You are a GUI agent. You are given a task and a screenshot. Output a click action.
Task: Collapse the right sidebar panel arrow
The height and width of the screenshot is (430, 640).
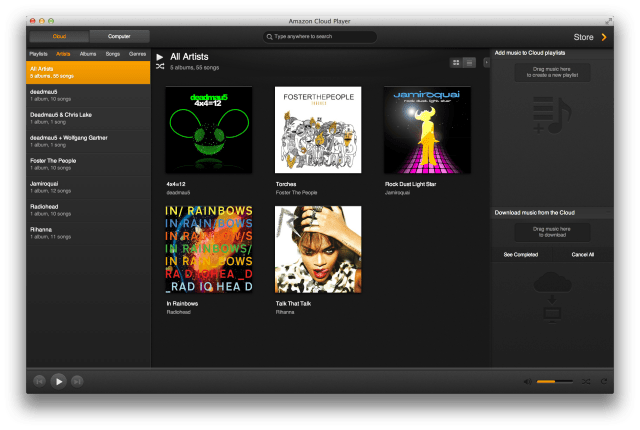tap(486, 62)
